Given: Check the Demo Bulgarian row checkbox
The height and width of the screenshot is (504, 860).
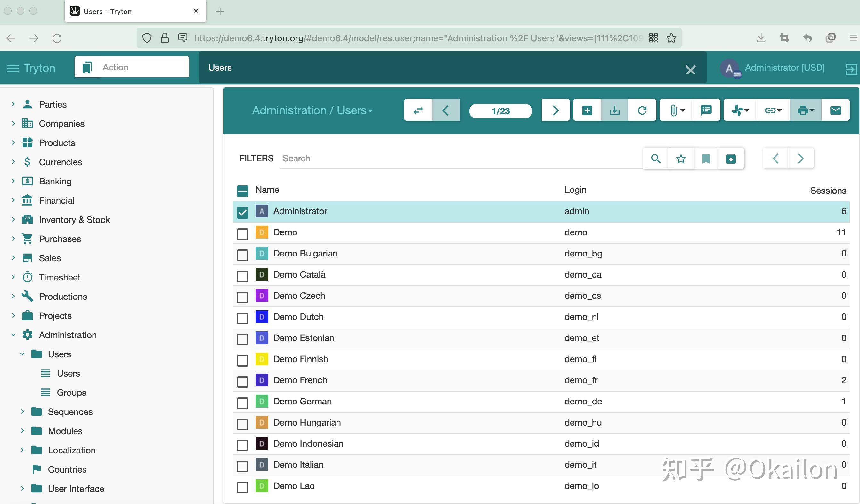Looking at the screenshot, I should coord(243,255).
